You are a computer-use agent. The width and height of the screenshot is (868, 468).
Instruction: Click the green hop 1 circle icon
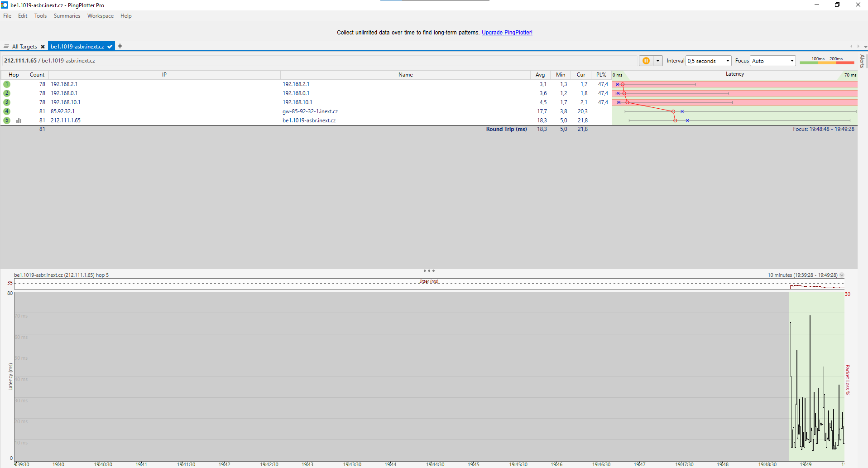(7, 84)
